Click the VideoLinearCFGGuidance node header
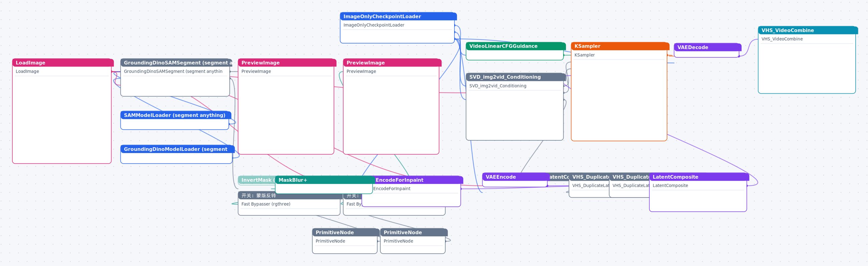The width and height of the screenshot is (868, 266). 515,46
